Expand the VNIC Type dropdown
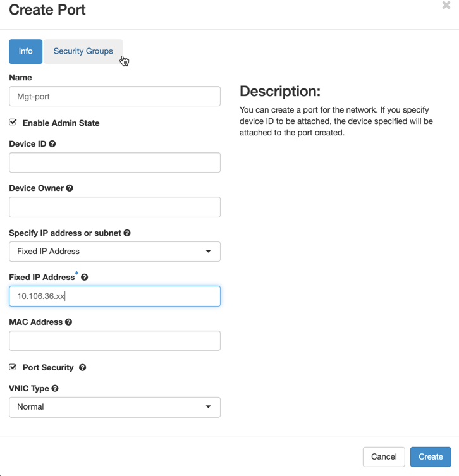 tap(115, 407)
